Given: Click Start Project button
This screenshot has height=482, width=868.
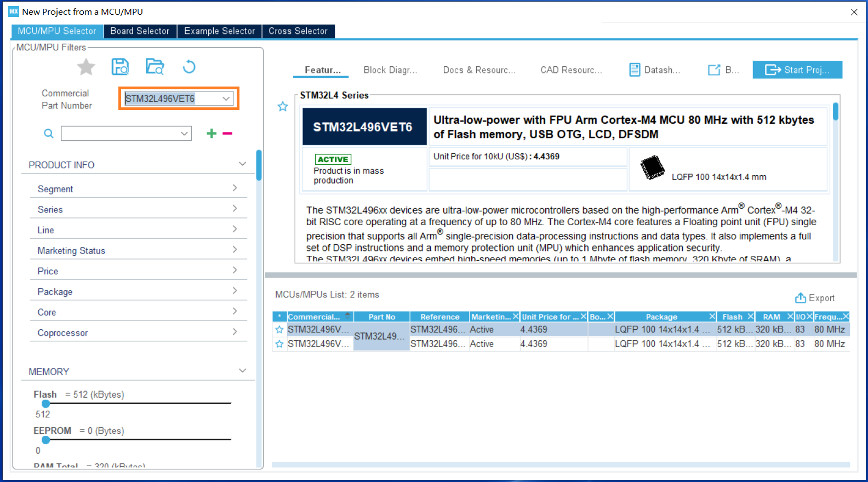Looking at the screenshot, I should click(x=797, y=70).
